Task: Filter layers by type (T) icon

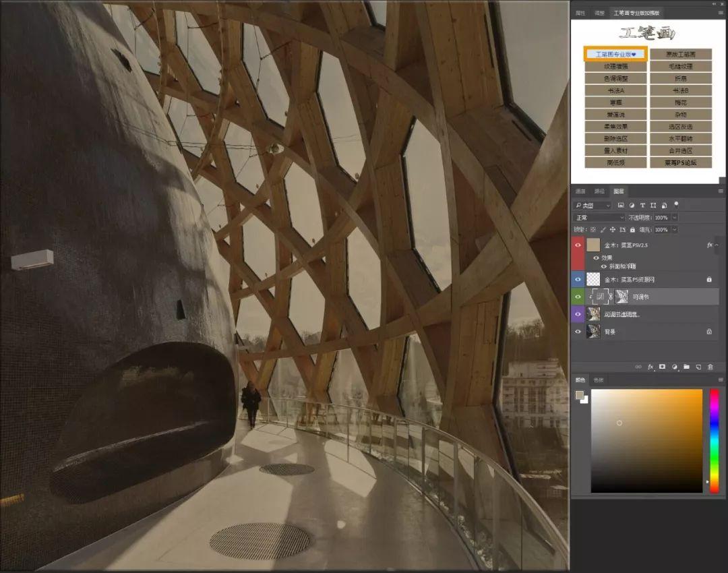Action: pos(642,205)
